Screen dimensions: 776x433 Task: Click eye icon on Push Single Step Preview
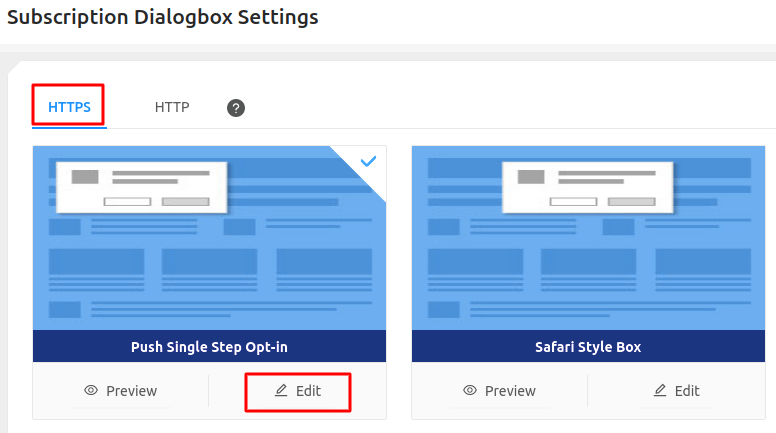pyautogui.click(x=91, y=391)
